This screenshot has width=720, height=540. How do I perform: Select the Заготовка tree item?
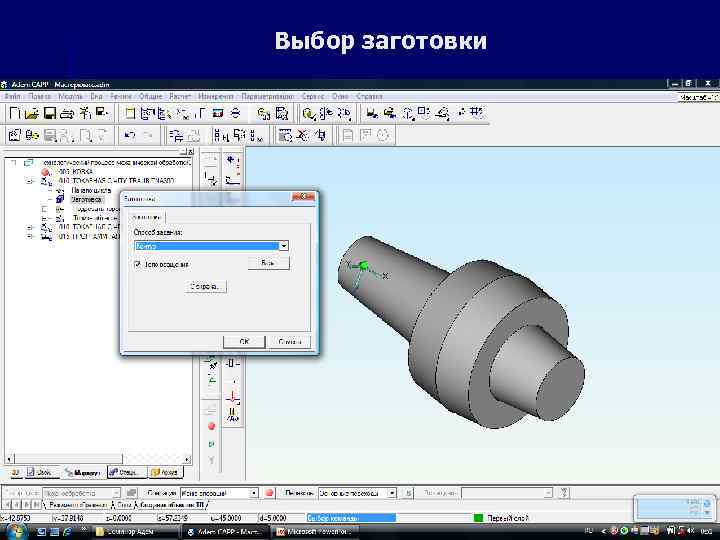(x=86, y=199)
